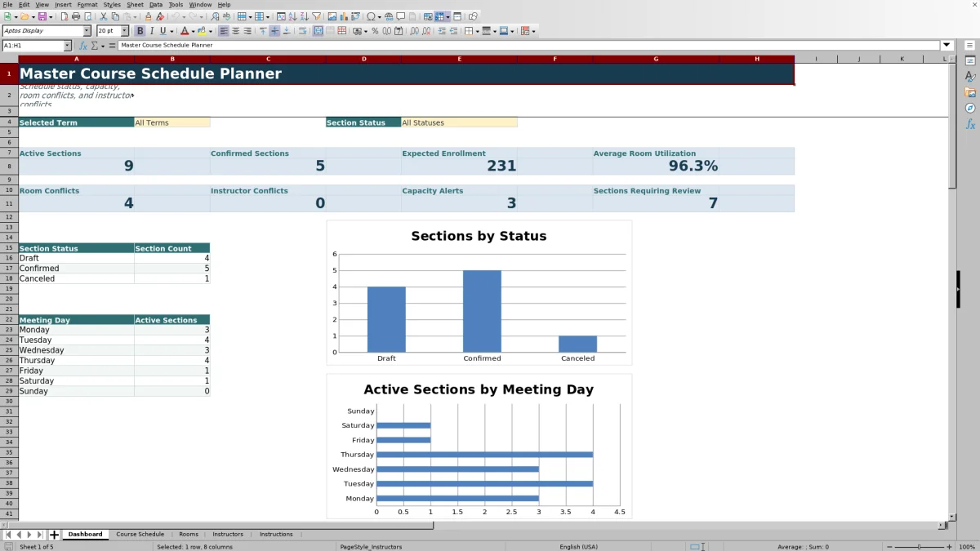Screen dimensions: 980x551
Task: Click the Zoom In plus button
Action: 948,547
